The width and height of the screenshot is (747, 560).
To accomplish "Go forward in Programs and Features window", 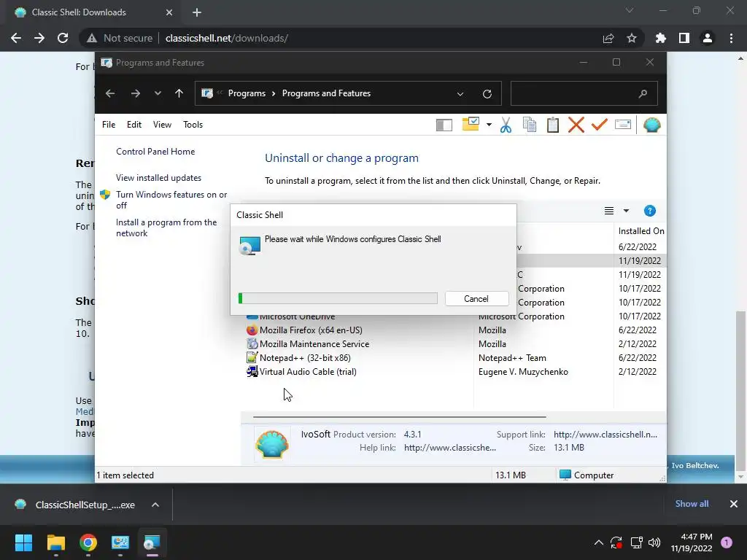I will click(135, 94).
